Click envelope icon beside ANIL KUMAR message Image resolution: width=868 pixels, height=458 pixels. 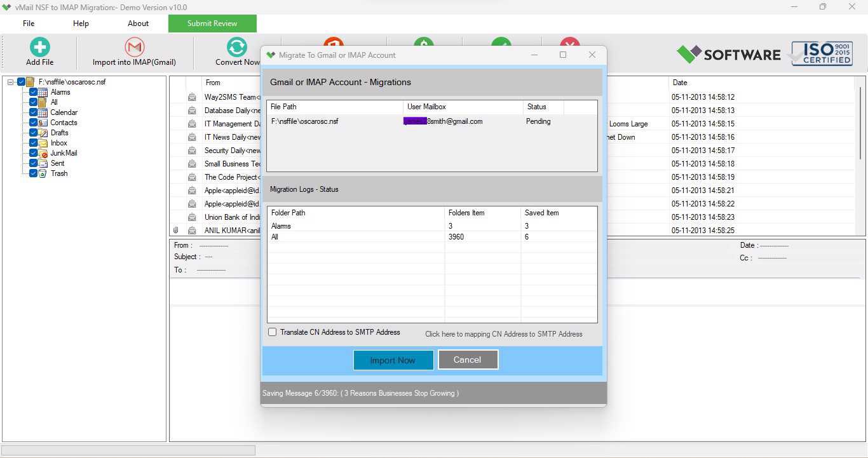[192, 231]
